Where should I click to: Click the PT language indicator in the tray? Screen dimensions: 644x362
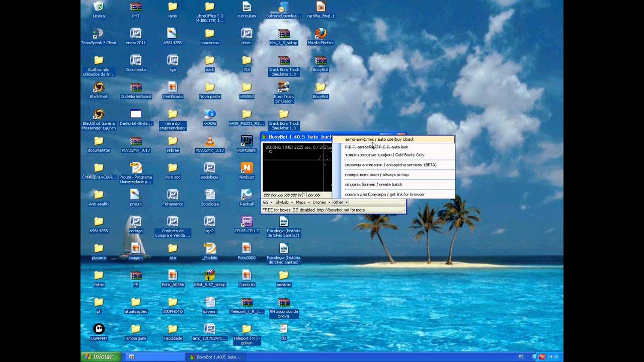[520, 357]
